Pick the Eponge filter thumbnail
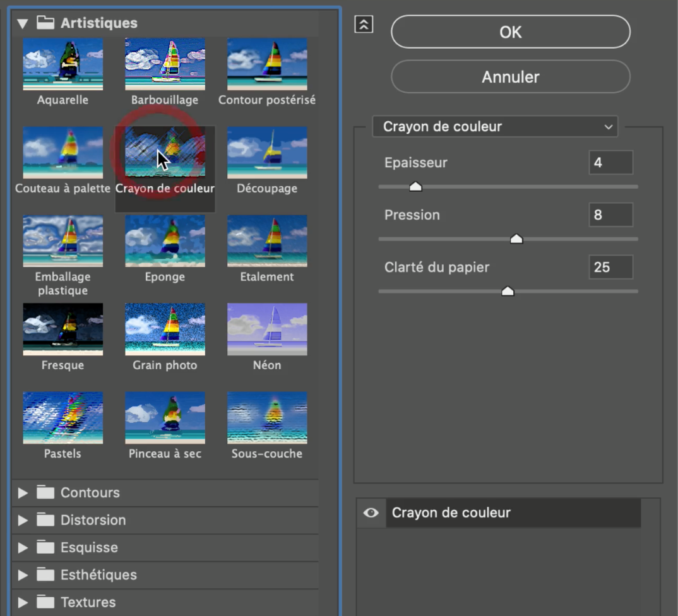Screen dimensions: 678x616 click(165, 240)
